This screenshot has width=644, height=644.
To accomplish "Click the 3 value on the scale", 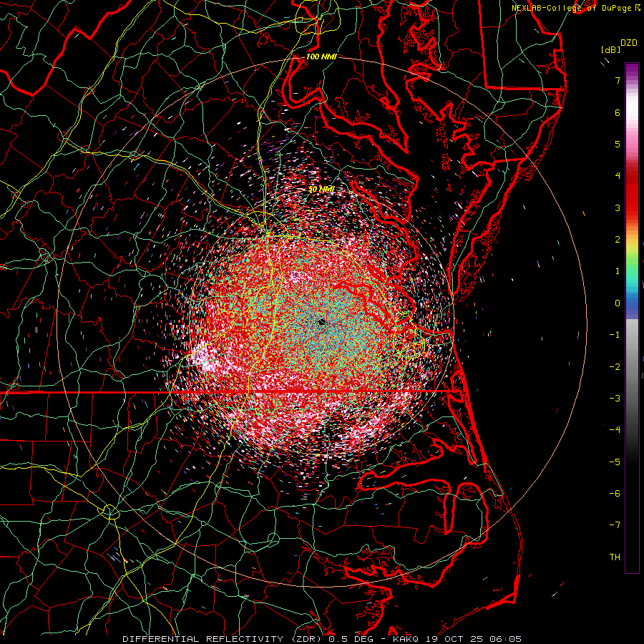I will (x=618, y=208).
